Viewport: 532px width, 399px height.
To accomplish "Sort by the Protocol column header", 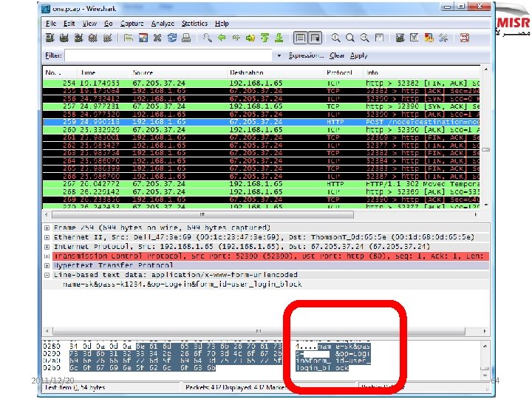I will tap(344, 72).
